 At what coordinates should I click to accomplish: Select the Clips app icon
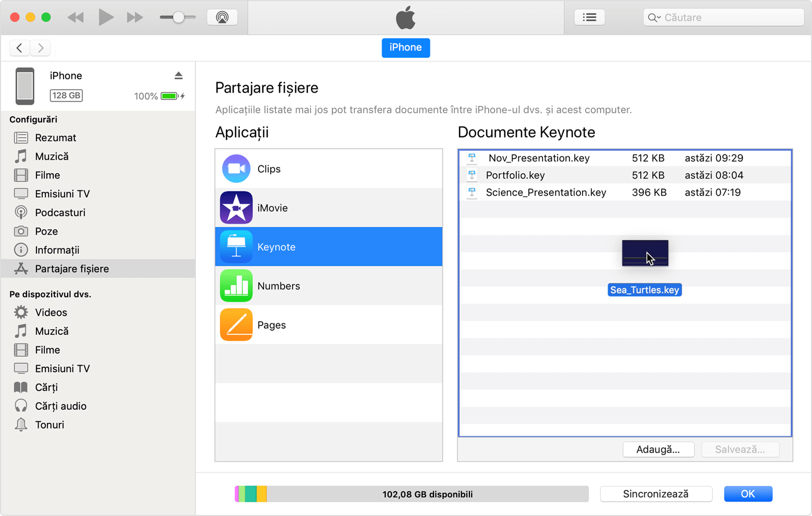click(x=236, y=169)
